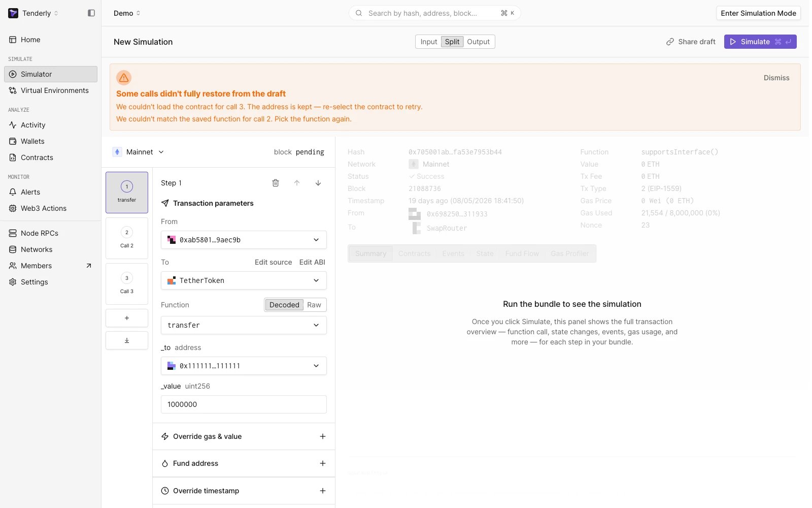The width and height of the screenshot is (812, 508).
Task: Open the Summary tab
Action: coord(370,253)
